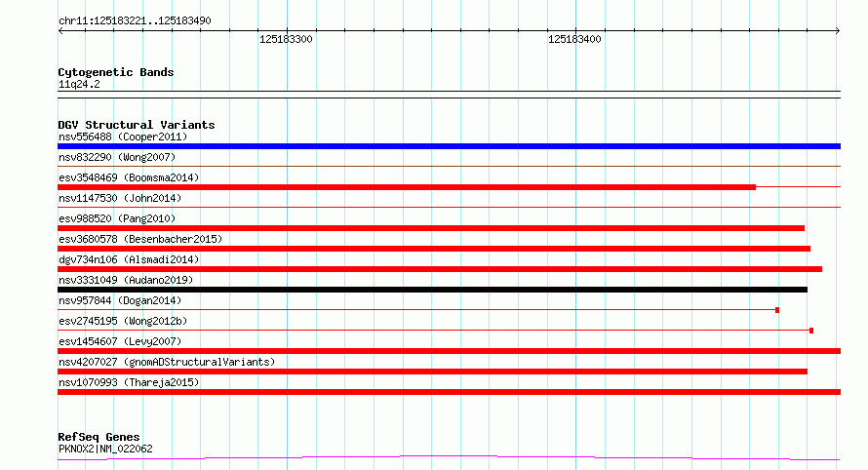Click the esv988520 (Pang2010) label
868x470 pixels.
coord(117,218)
